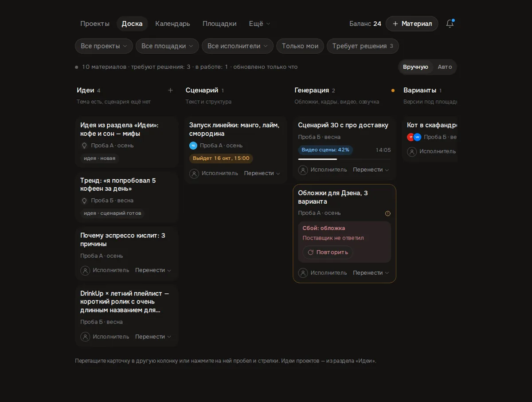Toggle the Требует решения filter
This screenshot has width=532, height=402.
[x=363, y=46]
